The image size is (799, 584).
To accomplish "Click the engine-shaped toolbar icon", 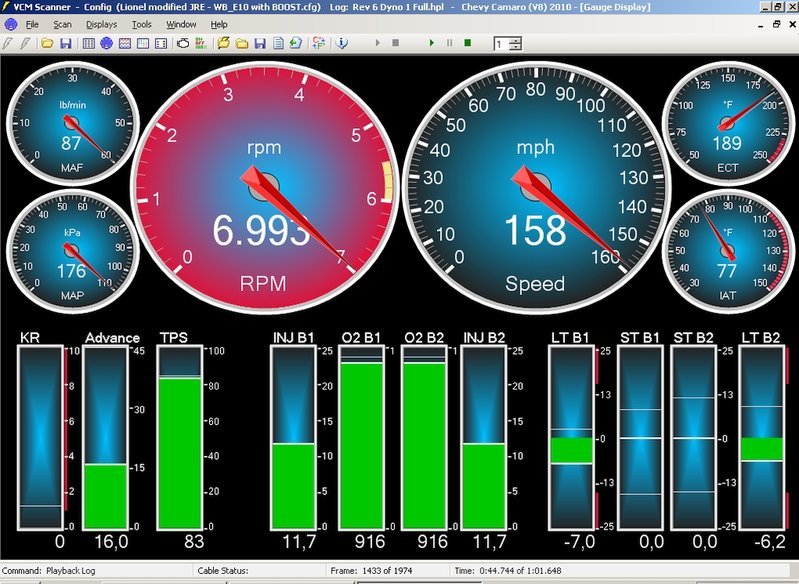I will tap(182, 44).
